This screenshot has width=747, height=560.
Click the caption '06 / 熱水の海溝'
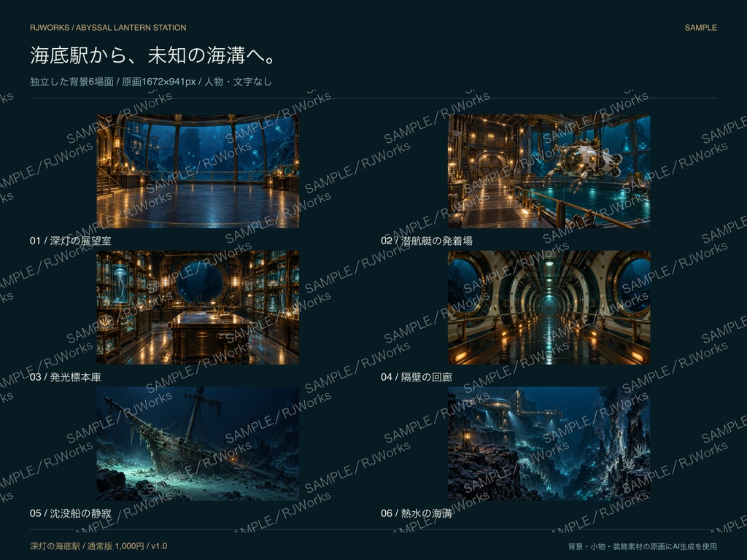point(417,513)
